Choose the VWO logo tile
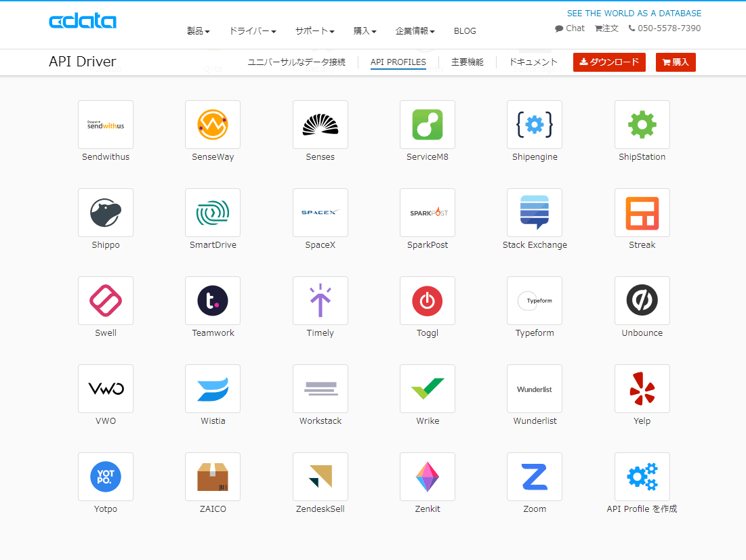Image resolution: width=746 pixels, height=560 pixels. click(106, 389)
